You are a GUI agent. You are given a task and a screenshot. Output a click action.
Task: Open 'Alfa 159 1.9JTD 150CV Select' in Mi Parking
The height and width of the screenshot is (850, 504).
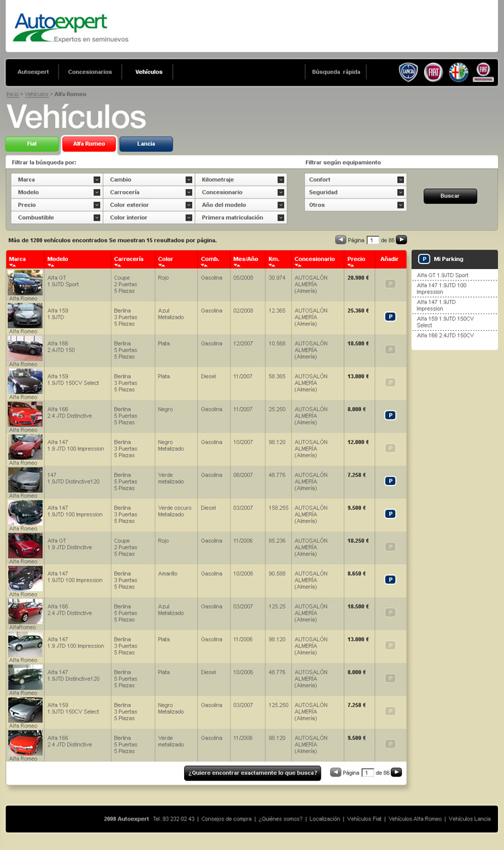click(x=446, y=321)
